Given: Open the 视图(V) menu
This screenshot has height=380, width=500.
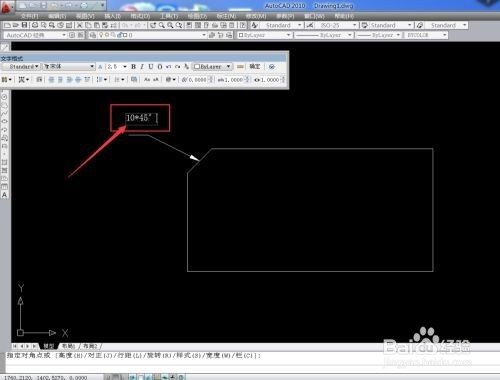Looking at the screenshot, I should coord(85,16).
